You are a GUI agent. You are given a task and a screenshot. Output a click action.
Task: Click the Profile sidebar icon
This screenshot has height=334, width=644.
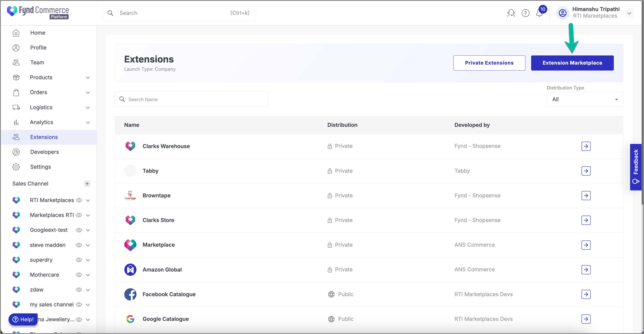(x=16, y=48)
